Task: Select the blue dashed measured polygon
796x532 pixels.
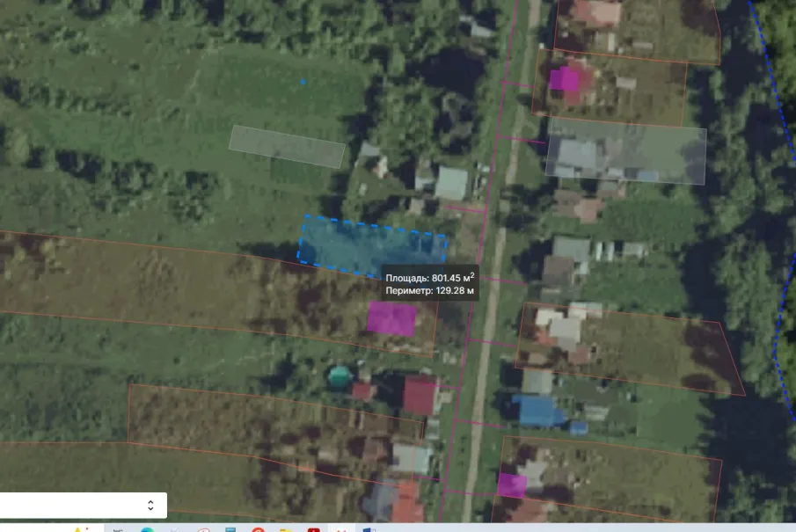Action: coord(370,246)
